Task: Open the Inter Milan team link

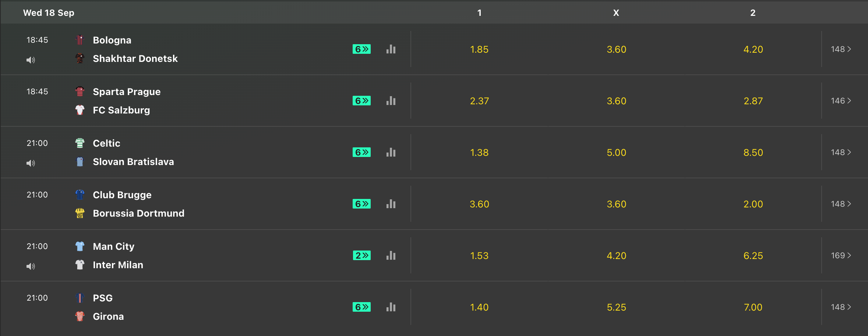Action: tap(118, 265)
